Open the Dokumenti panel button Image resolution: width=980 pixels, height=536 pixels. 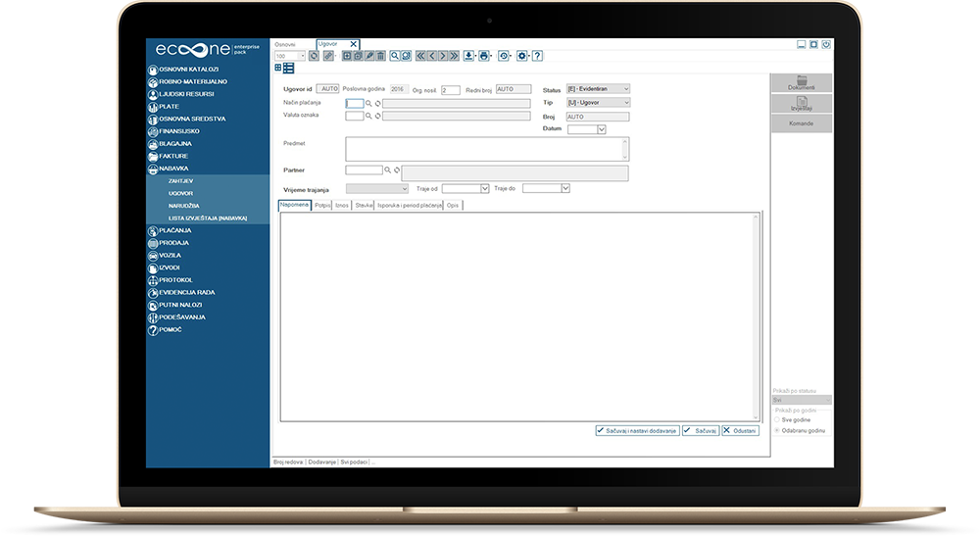802,83
